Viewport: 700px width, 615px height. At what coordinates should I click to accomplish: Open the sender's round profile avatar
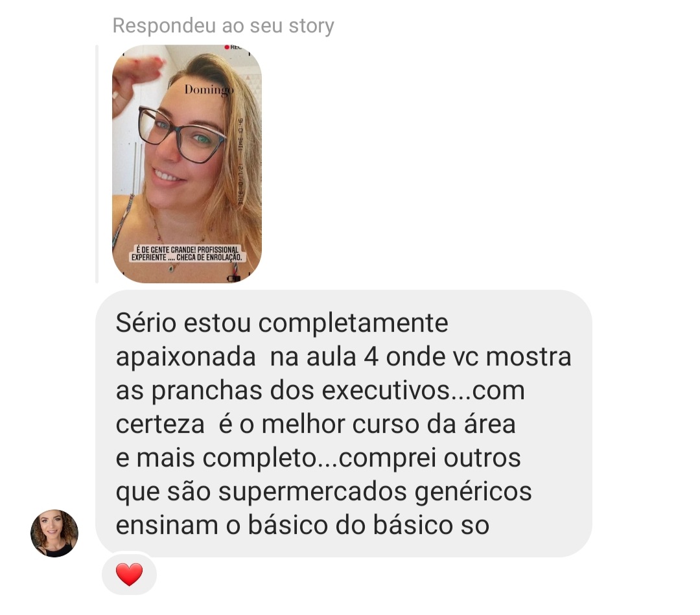[x=54, y=533]
